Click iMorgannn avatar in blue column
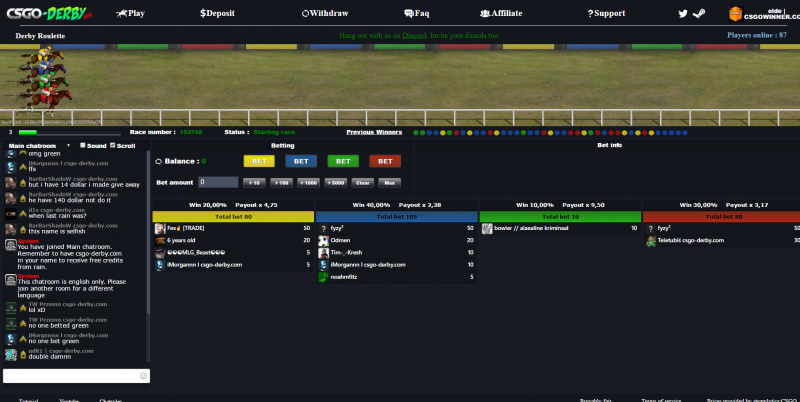The image size is (800, 402). pyautogui.click(x=323, y=265)
